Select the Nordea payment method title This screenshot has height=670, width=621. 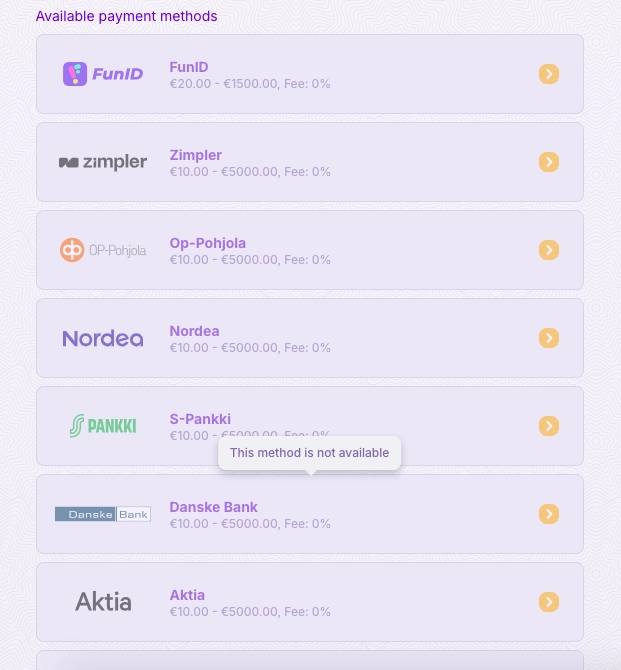(195, 331)
